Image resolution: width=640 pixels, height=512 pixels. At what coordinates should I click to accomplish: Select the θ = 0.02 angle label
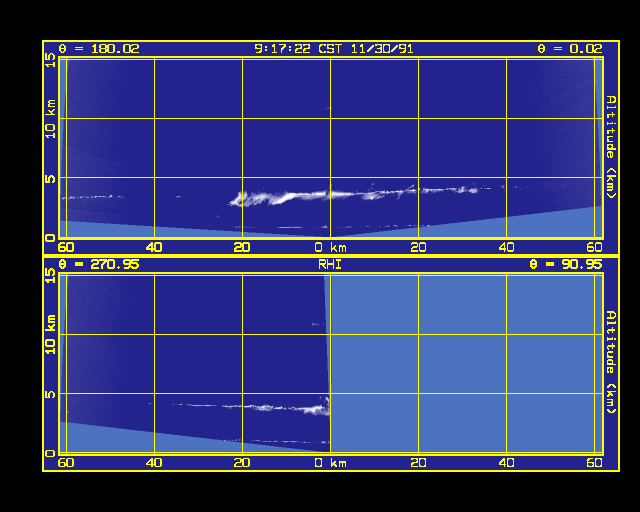coord(570,49)
